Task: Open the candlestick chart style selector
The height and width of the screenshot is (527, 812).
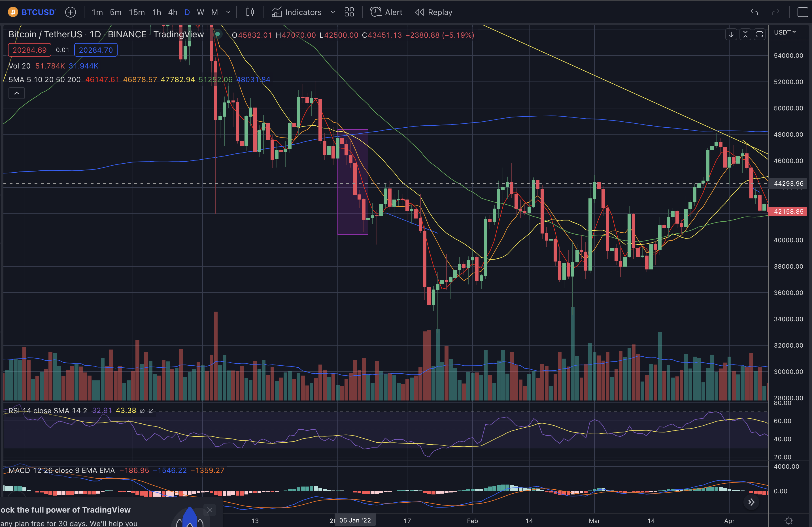Action: (250, 12)
